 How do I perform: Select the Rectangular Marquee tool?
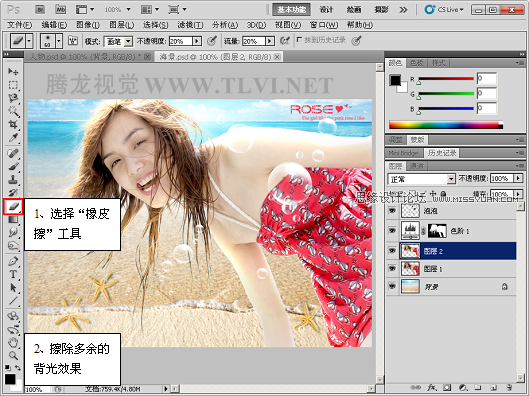[13, 85]
